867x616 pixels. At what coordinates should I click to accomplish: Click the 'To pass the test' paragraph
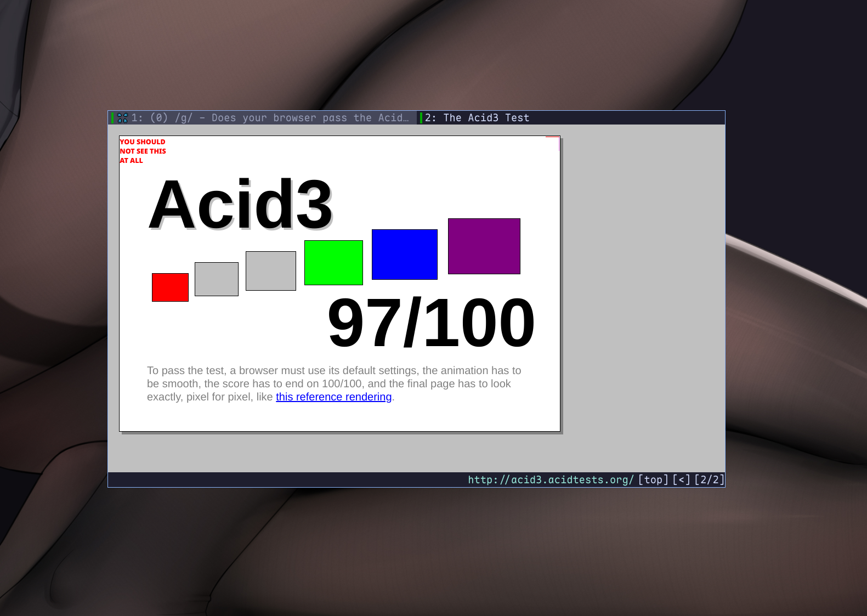(334, 383)
